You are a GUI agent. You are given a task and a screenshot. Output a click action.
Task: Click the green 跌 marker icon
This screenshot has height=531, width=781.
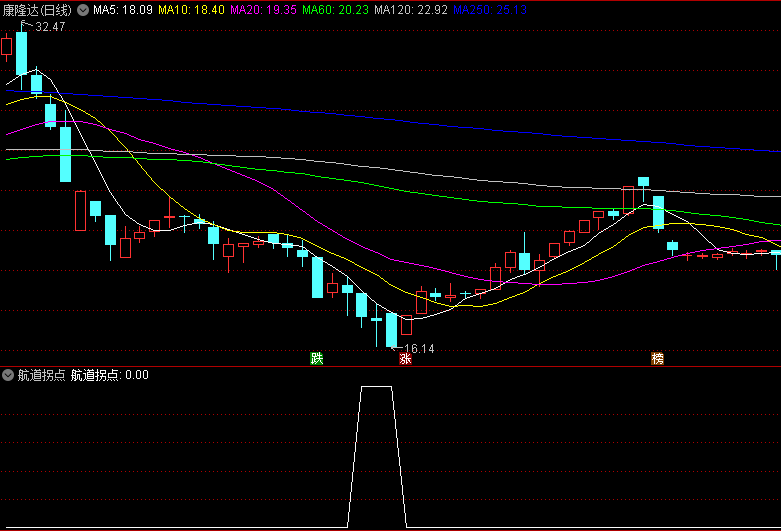(317, 359)
